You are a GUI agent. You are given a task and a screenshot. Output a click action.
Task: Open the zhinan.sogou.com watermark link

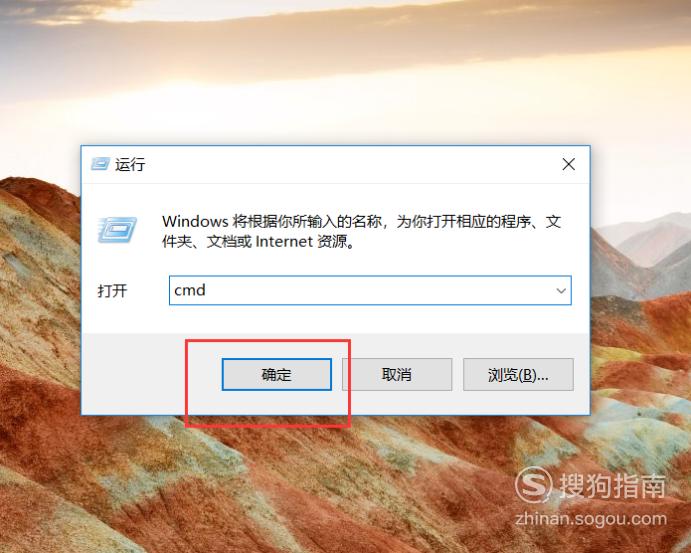tap(591, 519)
